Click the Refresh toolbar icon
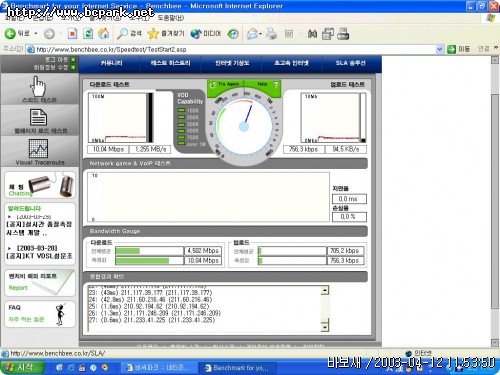This screenshot has width=500, height=375. (x=88, y=33)
